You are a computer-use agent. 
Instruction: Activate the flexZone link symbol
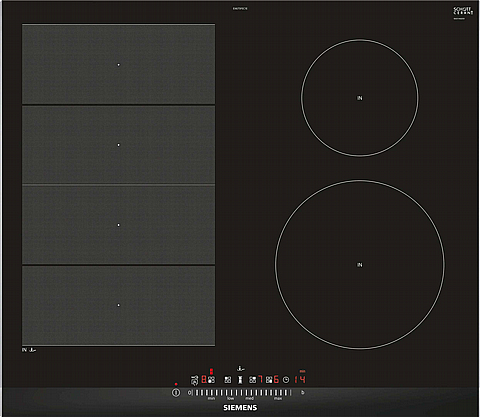point(240,380)
